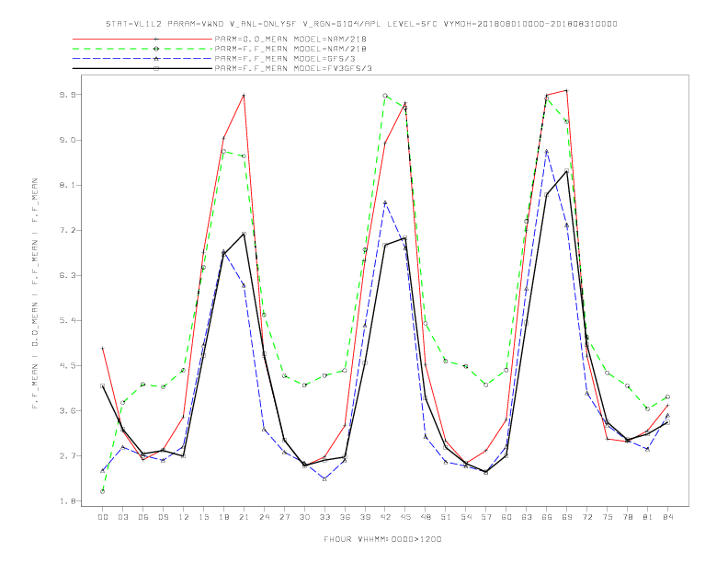Screen dimensions: 728x563
Task: Click x-axis forecast hour label 69
Action: point(567,517)
